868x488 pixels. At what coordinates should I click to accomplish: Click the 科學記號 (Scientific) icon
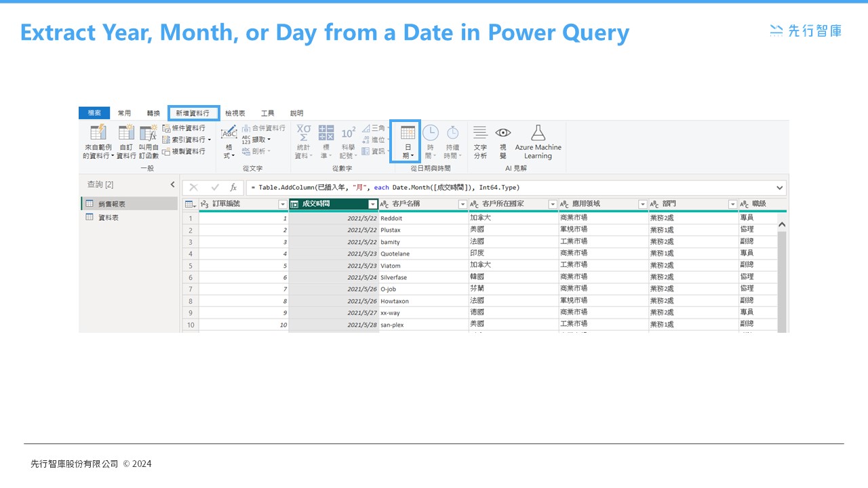pyautogui.click(x=348, y=141)
